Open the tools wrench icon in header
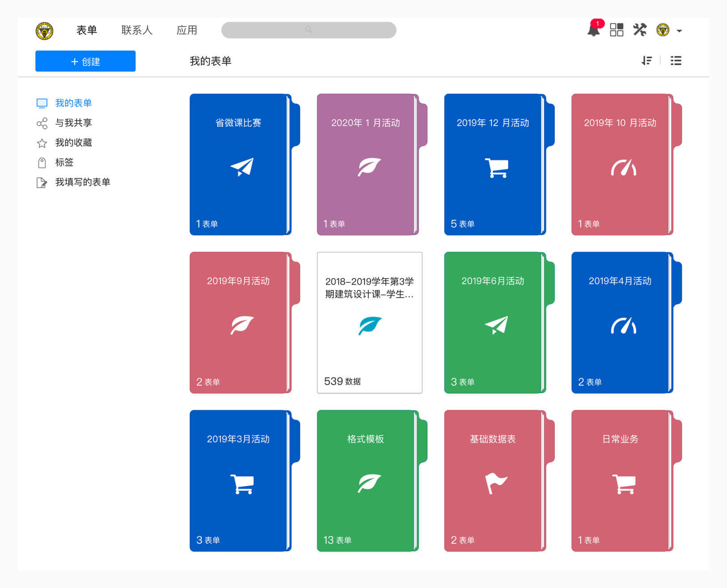The width and height of the screenshot is (727, 588). 640,30
